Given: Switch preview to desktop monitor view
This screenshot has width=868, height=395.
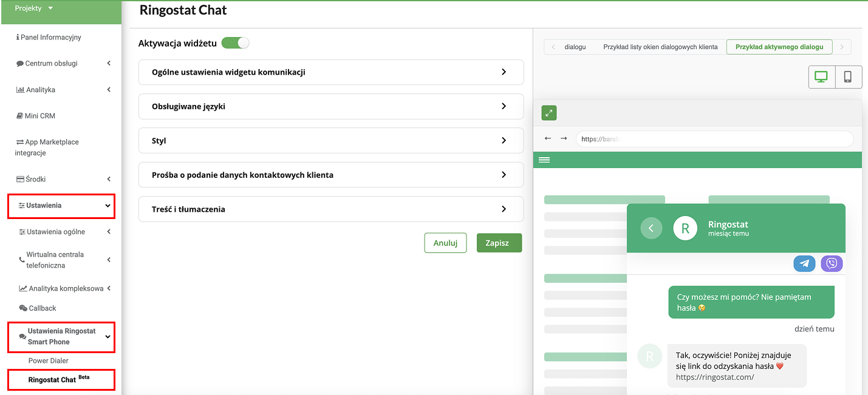Looking at the screenshot, I should 821,77.
